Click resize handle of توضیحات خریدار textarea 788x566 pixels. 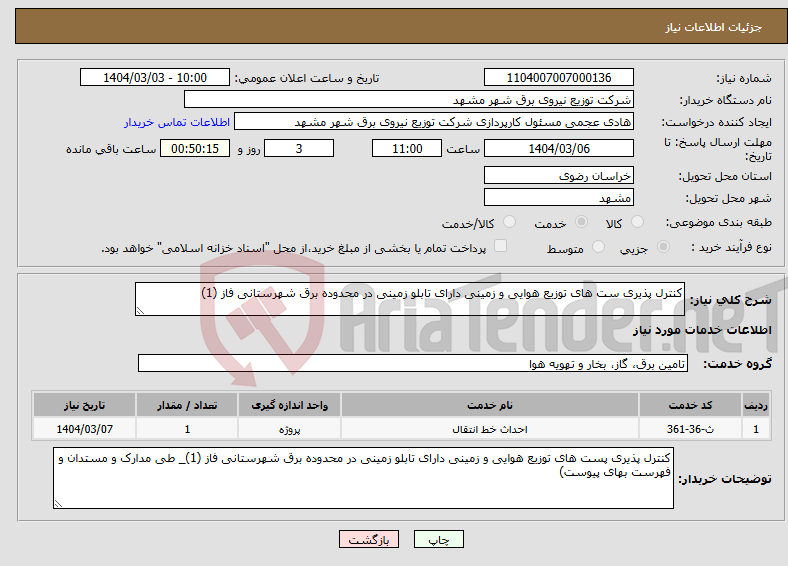(x=58, y=503)
